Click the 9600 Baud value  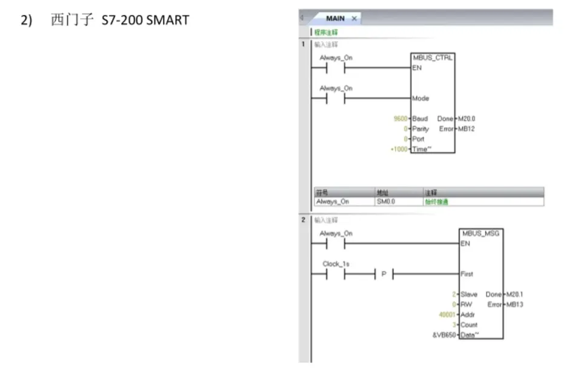tap(401, 119)
